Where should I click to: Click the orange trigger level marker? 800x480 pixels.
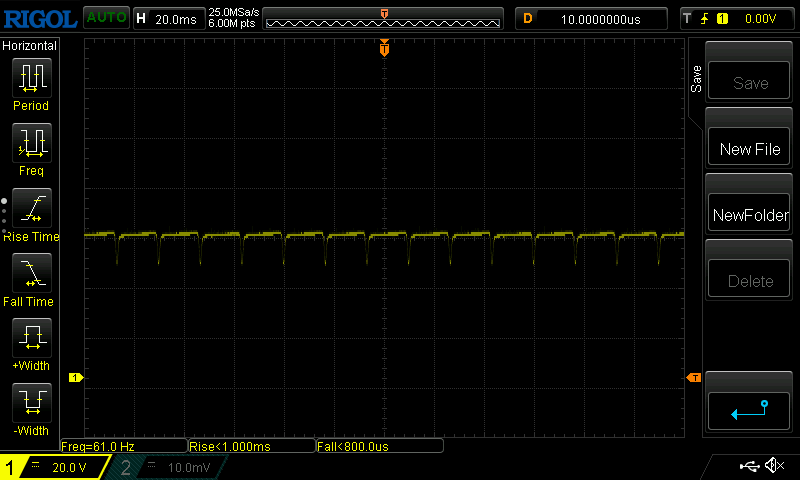(x=694, y=377)
